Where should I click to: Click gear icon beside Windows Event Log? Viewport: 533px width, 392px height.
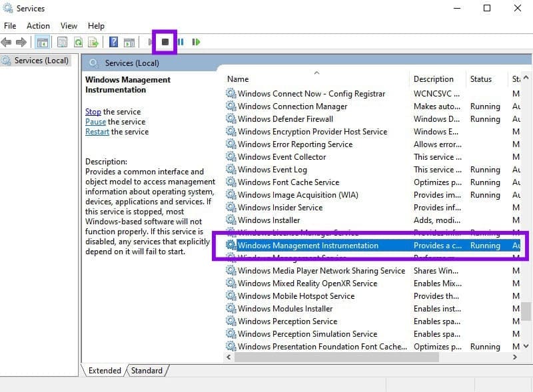(231, 169)
